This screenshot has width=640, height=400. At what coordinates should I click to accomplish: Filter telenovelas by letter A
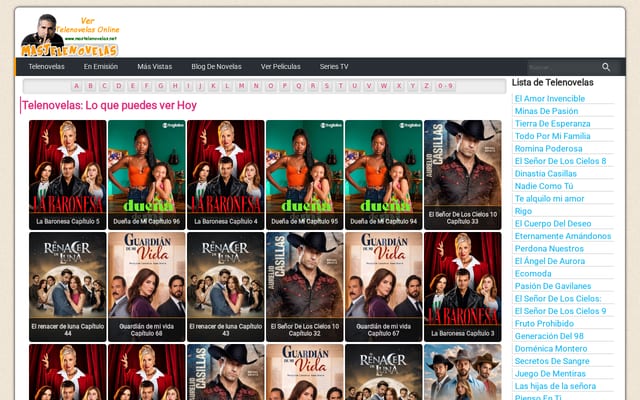point(76,86)
